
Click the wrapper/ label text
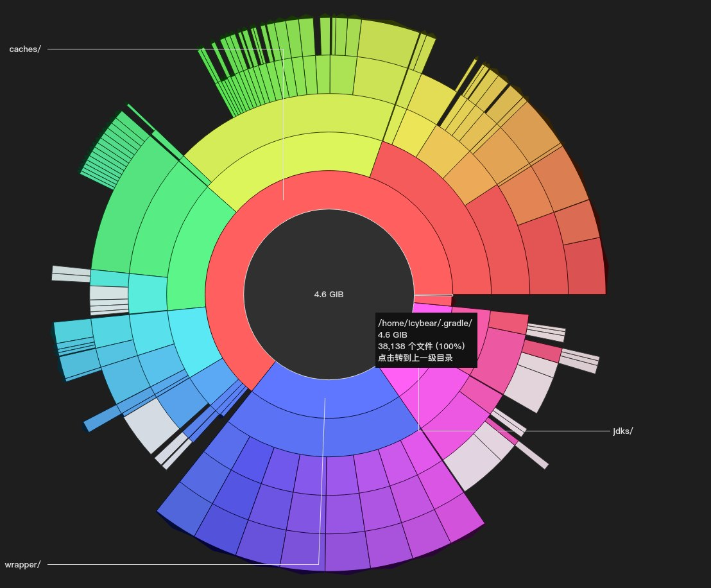(22, 565)
